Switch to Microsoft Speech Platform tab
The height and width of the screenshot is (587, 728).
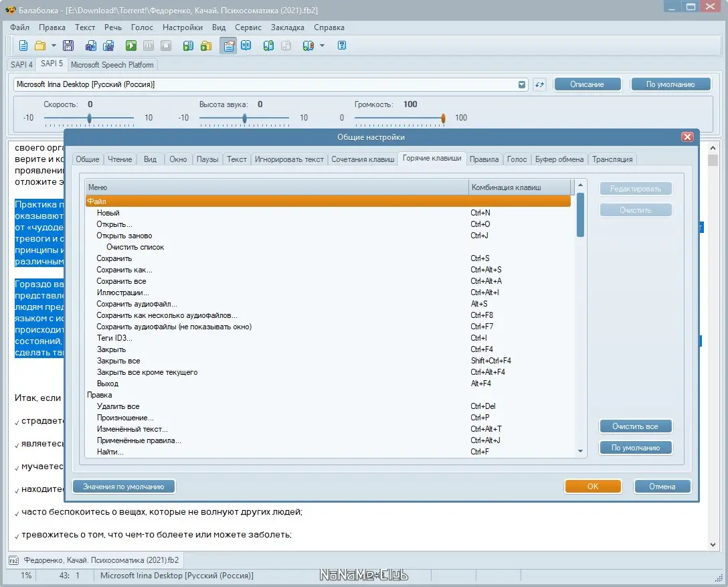coord(112,64)
